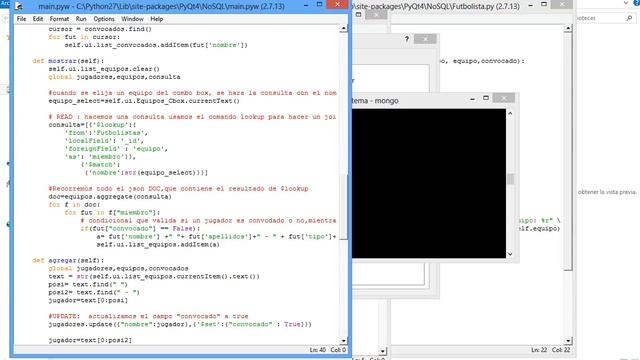
Task: Click the 'localField': '_id' line
Action: point(104,141)
